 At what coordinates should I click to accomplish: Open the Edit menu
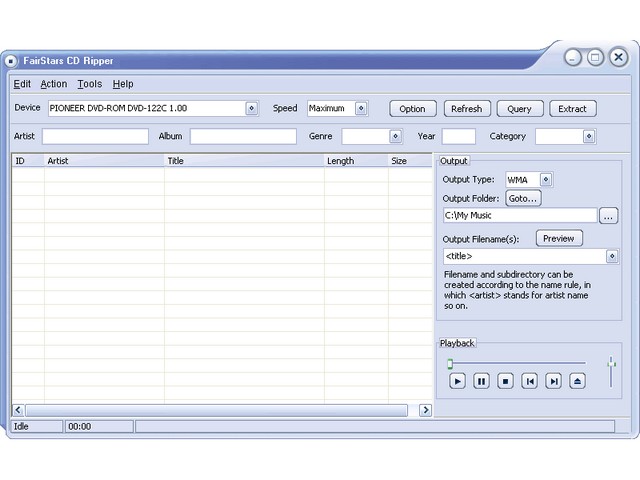click(x=22, y=84)
